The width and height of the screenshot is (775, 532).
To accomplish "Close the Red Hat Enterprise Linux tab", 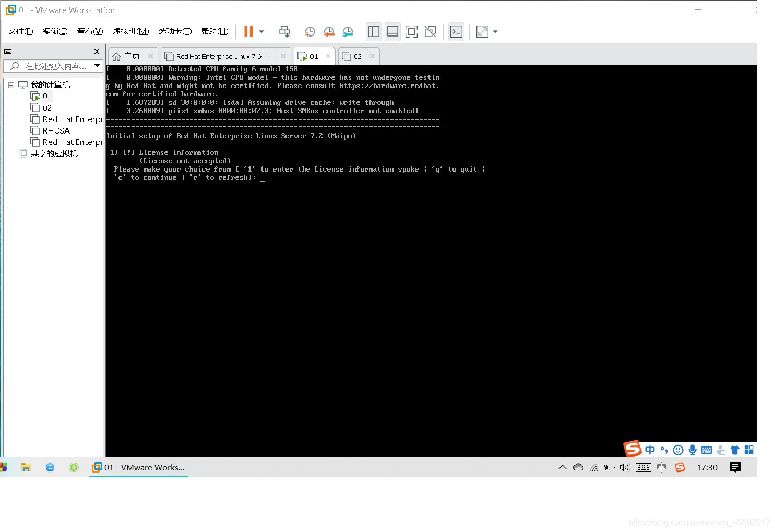I will (283, 56).
